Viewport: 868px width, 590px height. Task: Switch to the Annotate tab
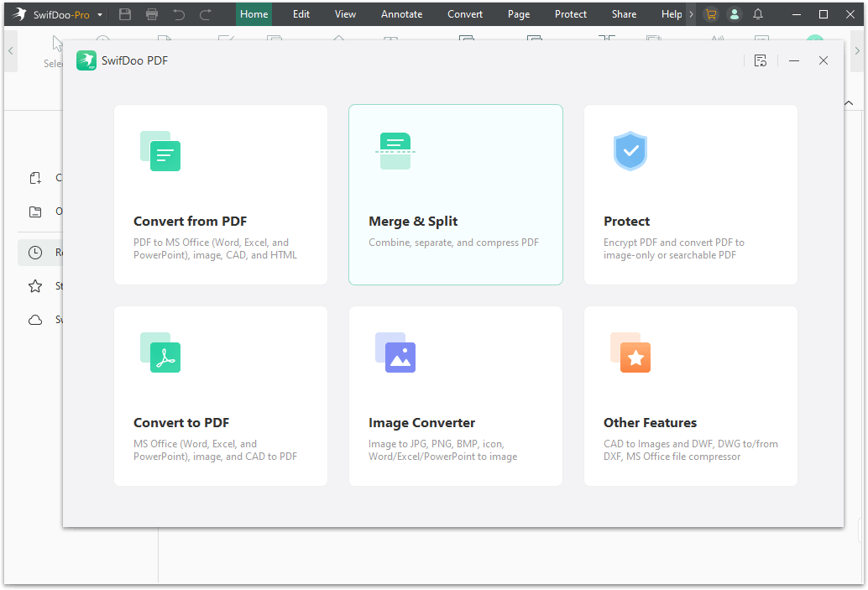[x=401, y=13]
